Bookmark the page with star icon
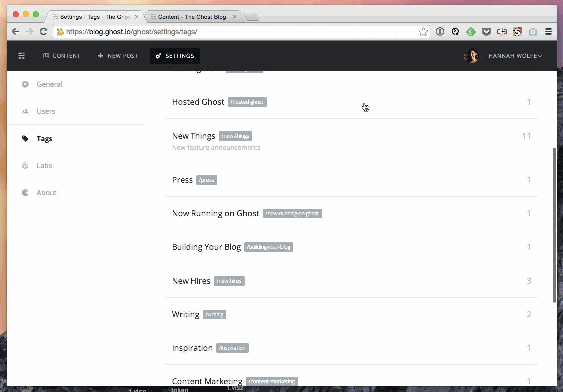Image resolution: width=563 pixels, height=392 pixels. [424, 32]
